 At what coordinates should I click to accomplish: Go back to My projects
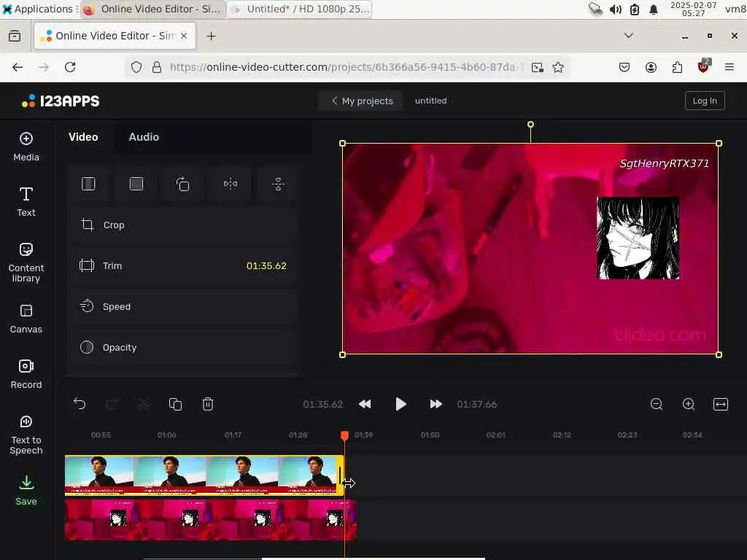[362, 101]
